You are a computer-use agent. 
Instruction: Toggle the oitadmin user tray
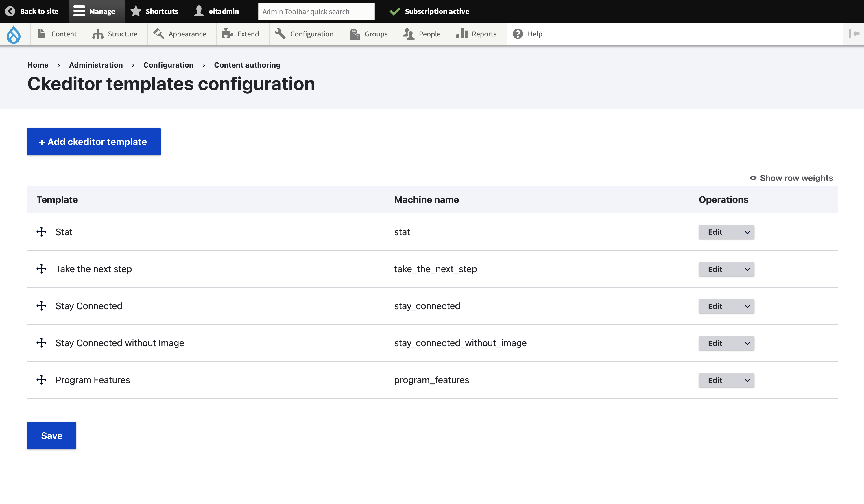point(216,11)
